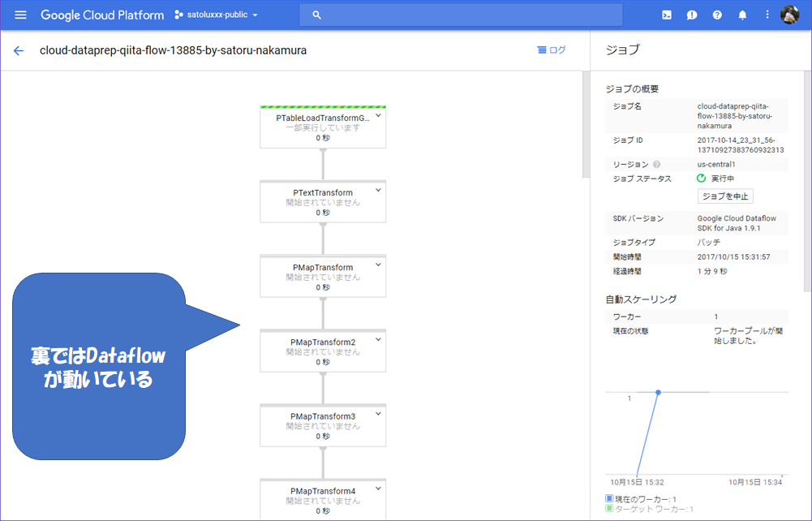Click the search bar in the top header
This screenshot has height=521, width=812.
pyautogui.click(x=461, y=15)
